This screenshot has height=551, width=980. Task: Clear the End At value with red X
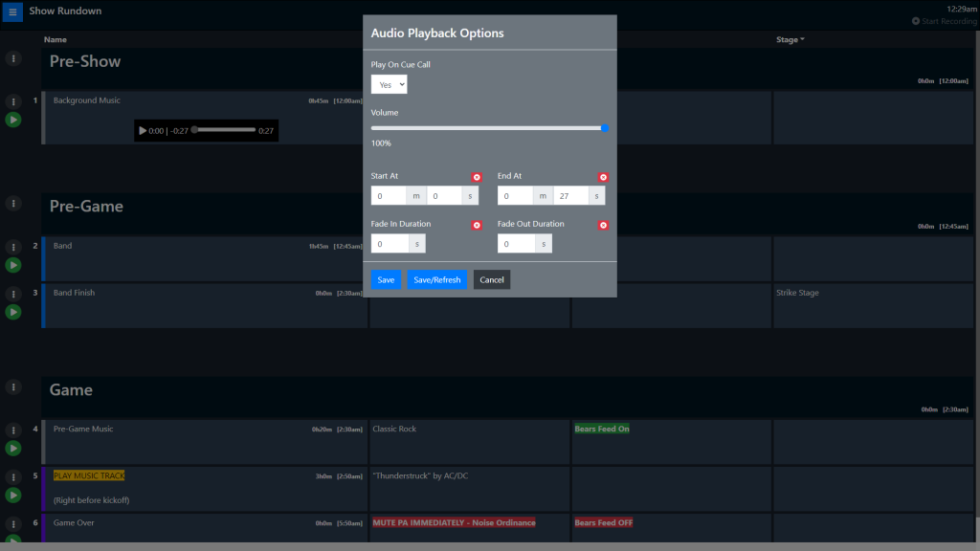coord(603,177)
